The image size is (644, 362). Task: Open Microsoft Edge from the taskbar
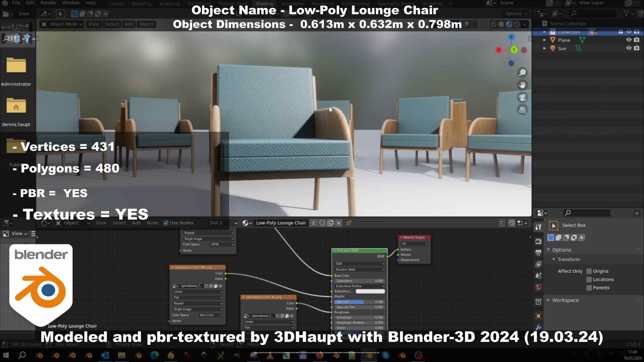click(x=154, y=355)
